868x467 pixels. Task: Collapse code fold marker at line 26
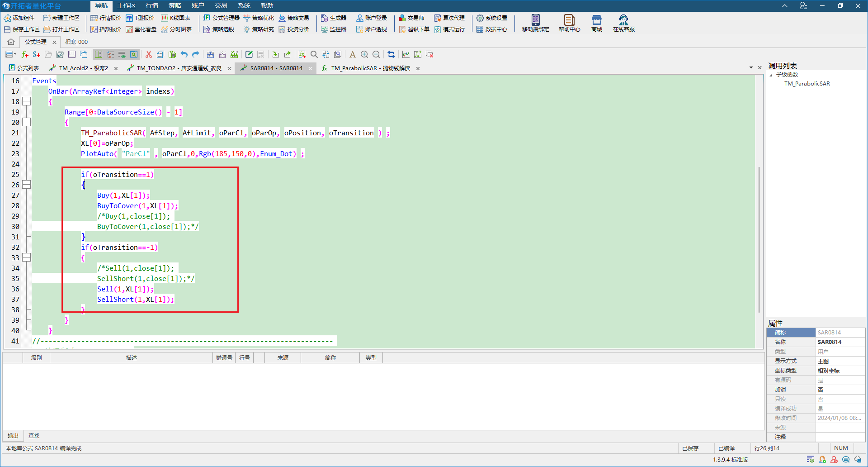pyautogui.click(x=27, y=185)
